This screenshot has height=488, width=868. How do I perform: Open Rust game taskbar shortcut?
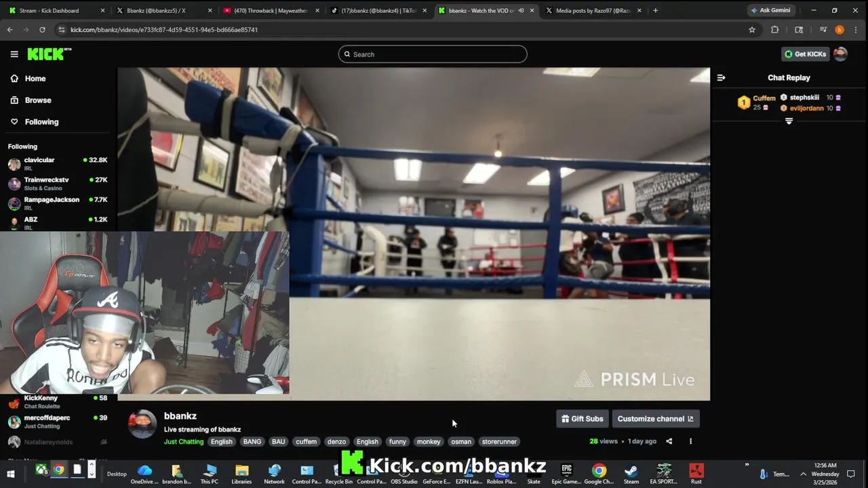[696, 474]
